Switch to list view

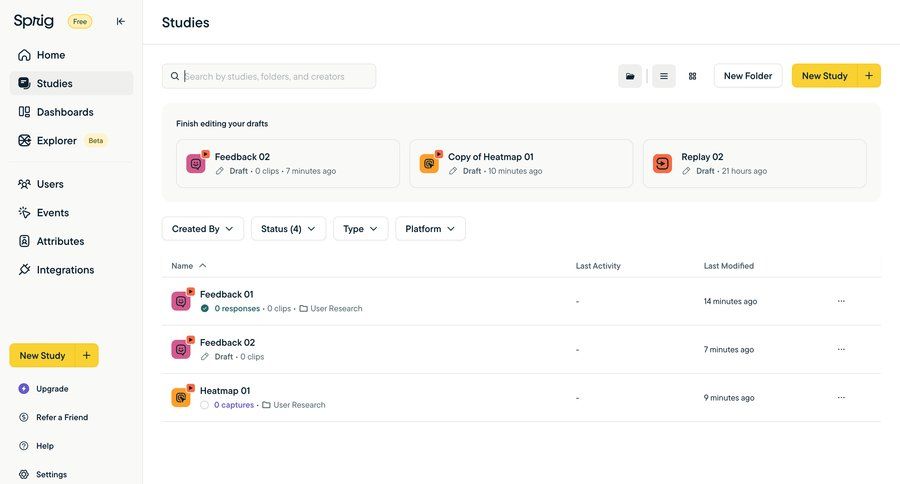point(664,76)
